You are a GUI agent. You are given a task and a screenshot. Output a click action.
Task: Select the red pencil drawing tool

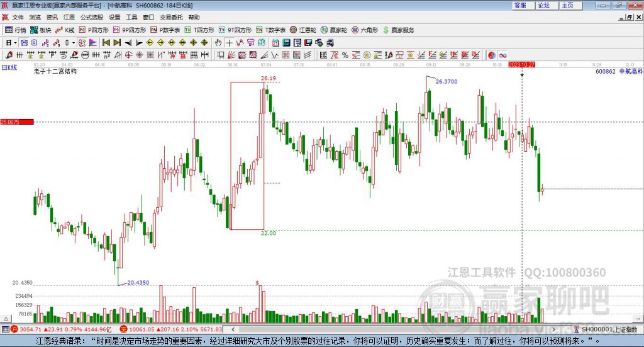coord(9,55)
